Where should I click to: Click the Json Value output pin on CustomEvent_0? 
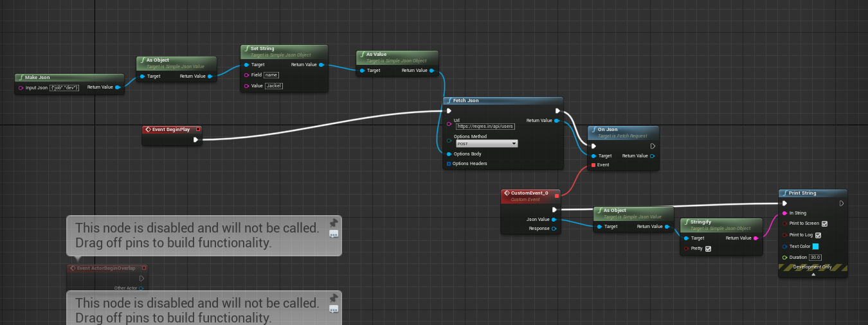(554, 220)
